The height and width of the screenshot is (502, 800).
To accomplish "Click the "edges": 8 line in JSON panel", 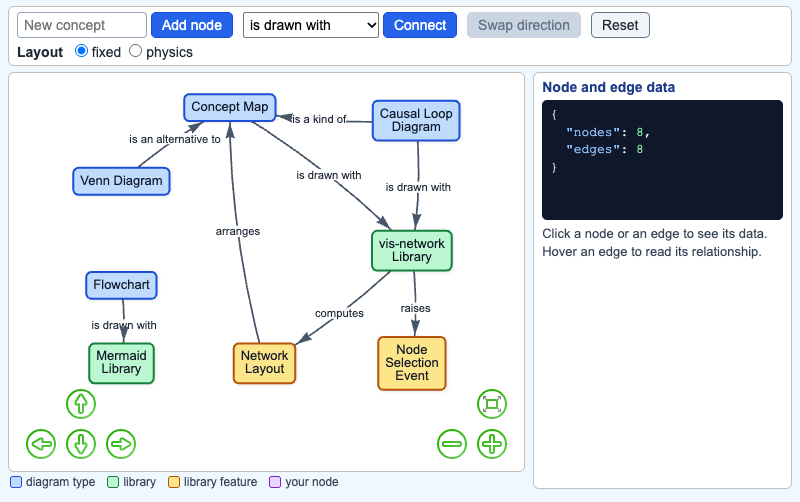I will [x=605, y=149].
